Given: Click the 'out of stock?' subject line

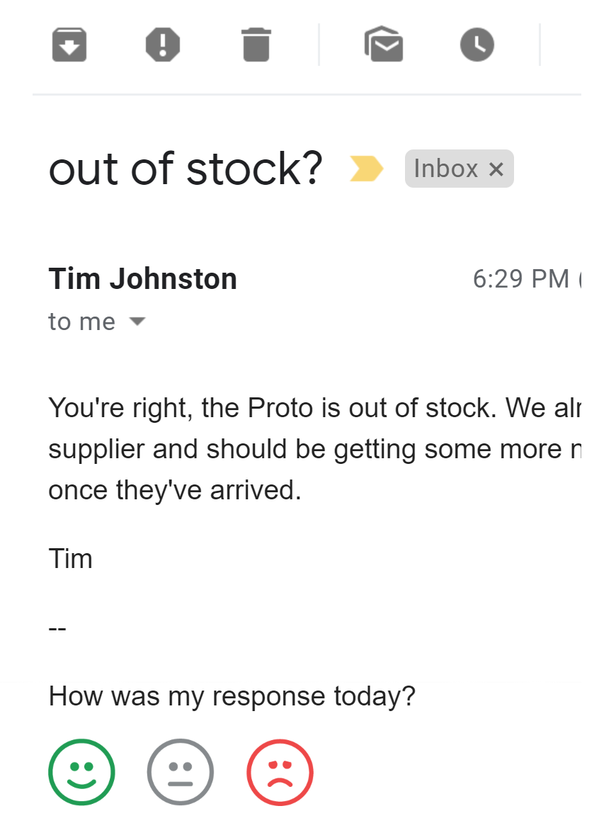Looking at the screenshot, I should tap(186, 169).
